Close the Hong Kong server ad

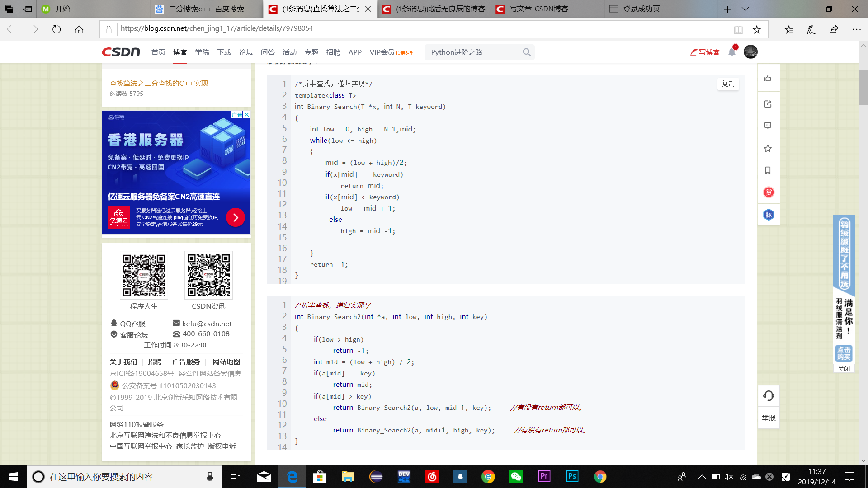pyautogui.click(x=247, y=115)
